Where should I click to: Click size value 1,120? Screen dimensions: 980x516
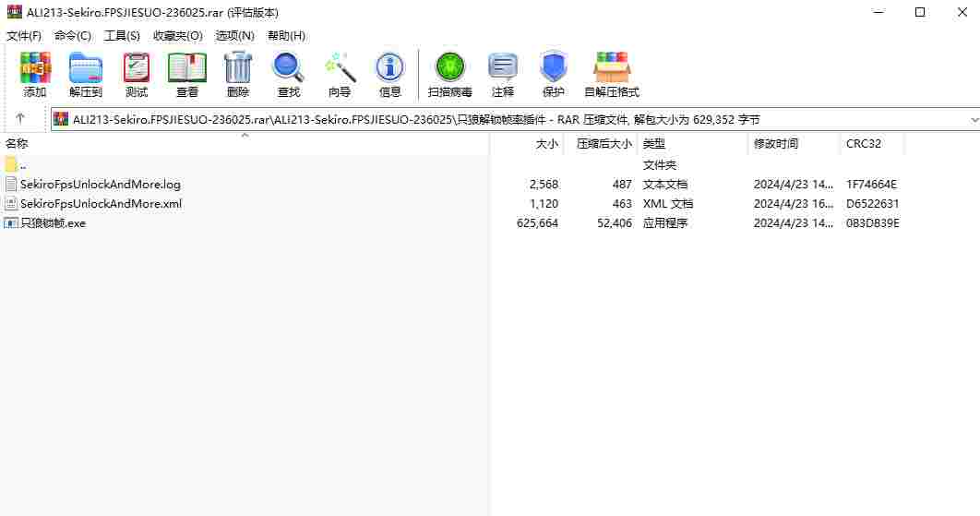544,204
